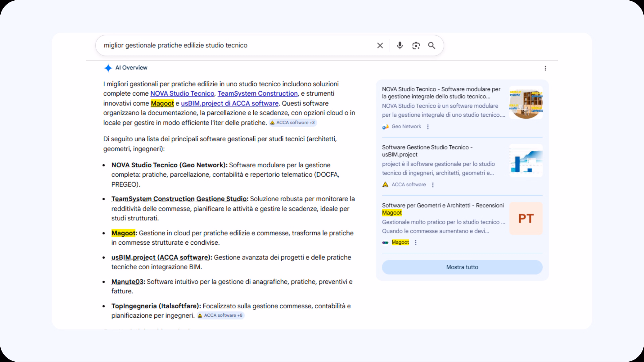Open NOVA Studio Tecnico source card title

[x=441, y=93]
